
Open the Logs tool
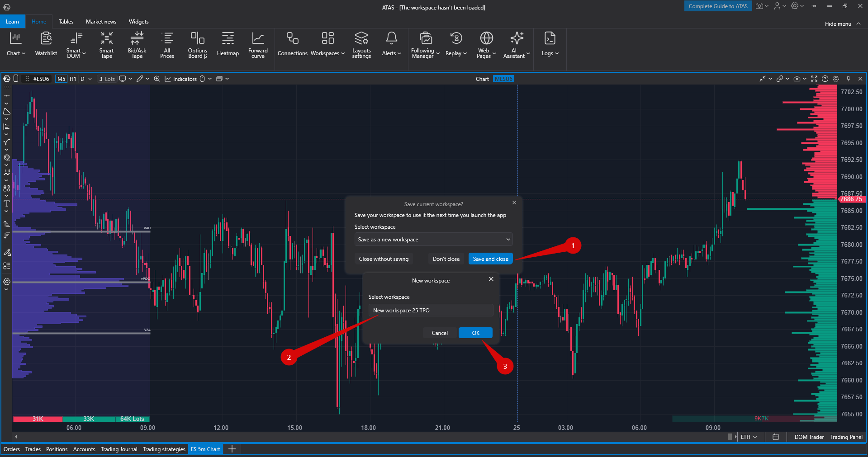tap(550, 44)
